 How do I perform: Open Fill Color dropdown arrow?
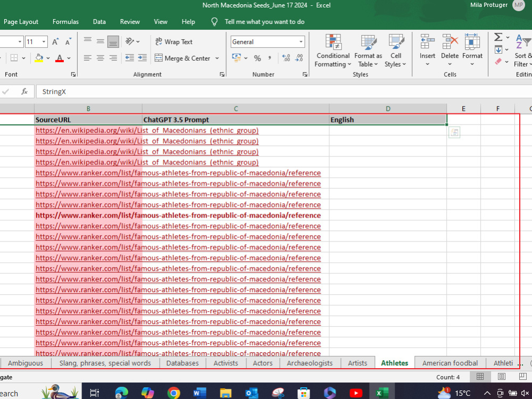coord(48,58)
